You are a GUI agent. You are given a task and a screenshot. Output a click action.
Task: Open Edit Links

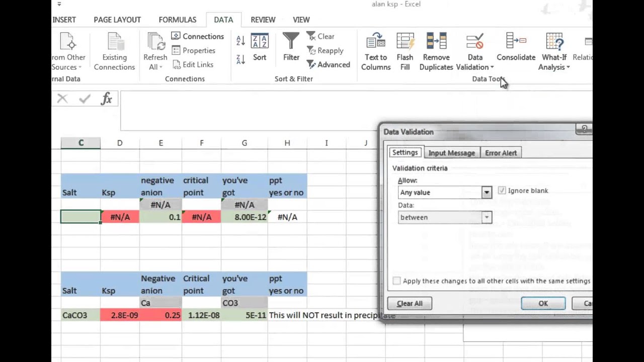point(193,64)
